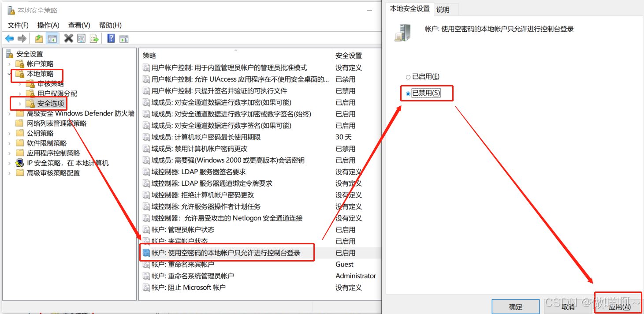Click policy icon for 帐户: 管理员帐户状态

tap(146, 230)
